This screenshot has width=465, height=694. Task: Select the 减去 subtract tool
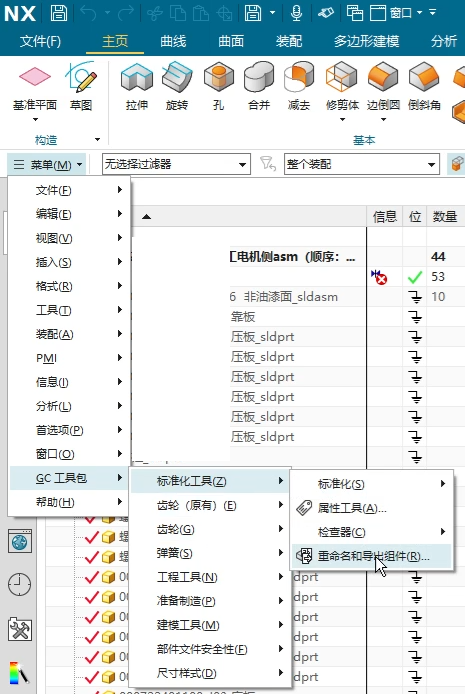pyautogui.click(x=299, y=87)
